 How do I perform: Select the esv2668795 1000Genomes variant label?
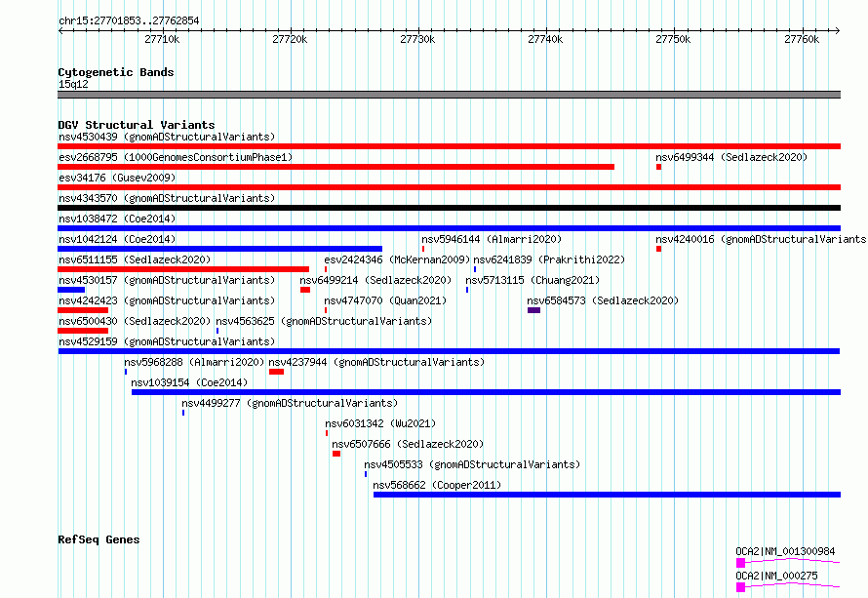pyautogui.click(x=176, y=157)
